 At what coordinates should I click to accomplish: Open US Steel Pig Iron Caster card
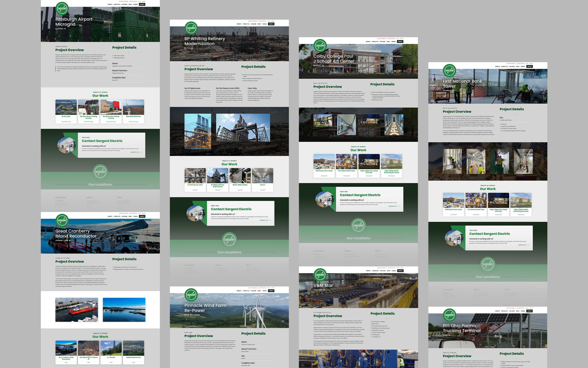195,180
